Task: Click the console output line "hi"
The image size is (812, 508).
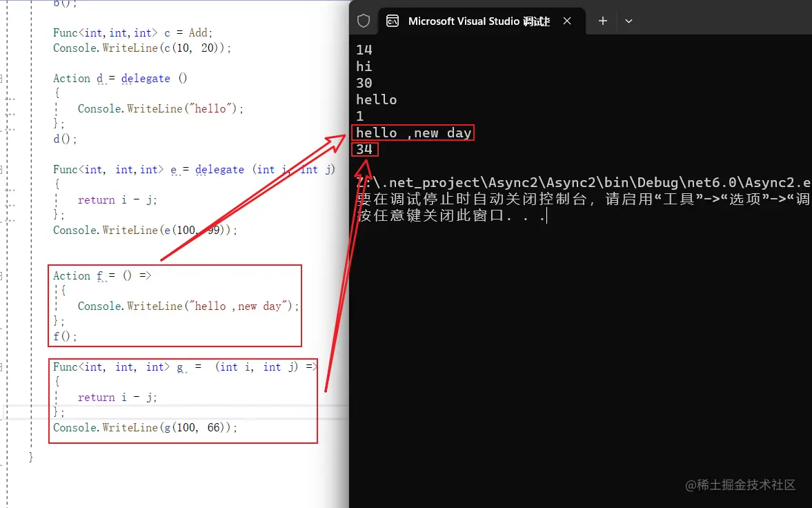Action: [364, 66]
